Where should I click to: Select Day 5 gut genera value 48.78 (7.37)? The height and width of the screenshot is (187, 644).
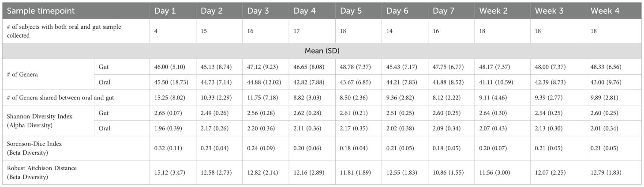pyautogui.click(x=358, y=67)
